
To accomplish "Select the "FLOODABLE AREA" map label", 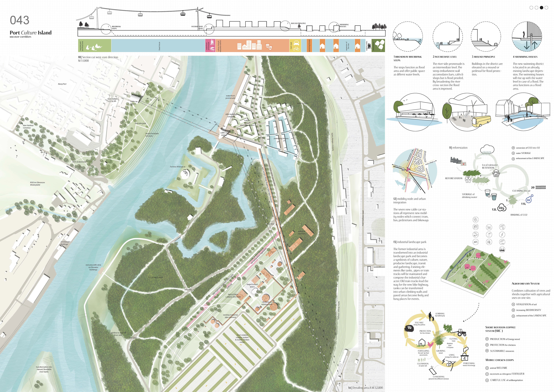I will click(155, 278).
